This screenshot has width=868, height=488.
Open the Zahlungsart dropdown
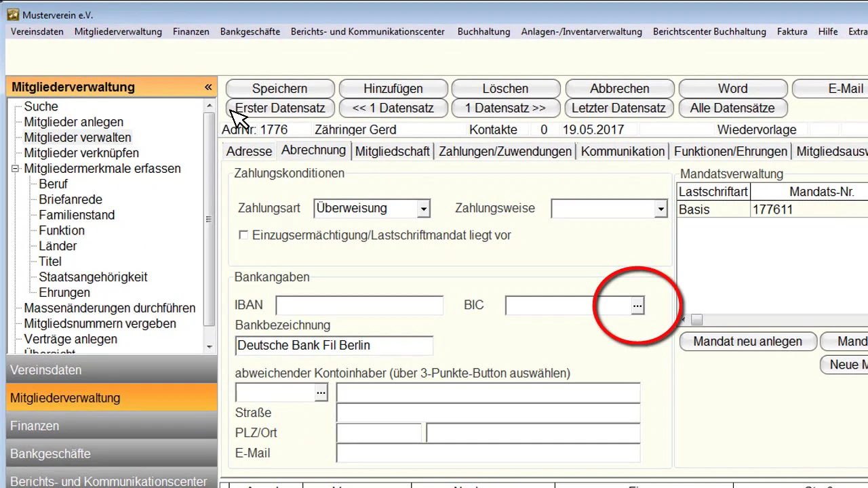coord(424,209)
